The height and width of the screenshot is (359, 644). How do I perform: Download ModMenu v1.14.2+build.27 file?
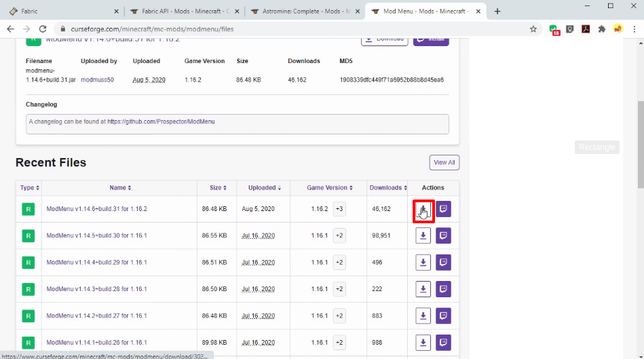tap(423, 316)
